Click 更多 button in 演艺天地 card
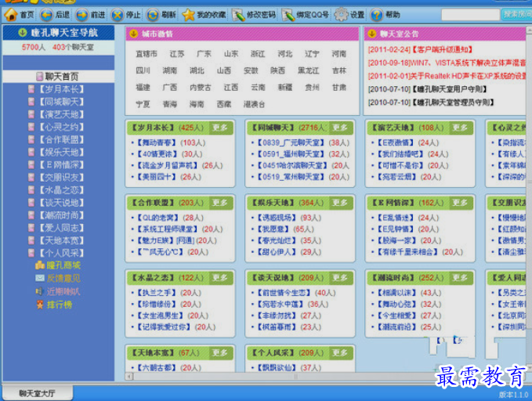The width and height of the screenshot is (532, 401). click(460, 128)
